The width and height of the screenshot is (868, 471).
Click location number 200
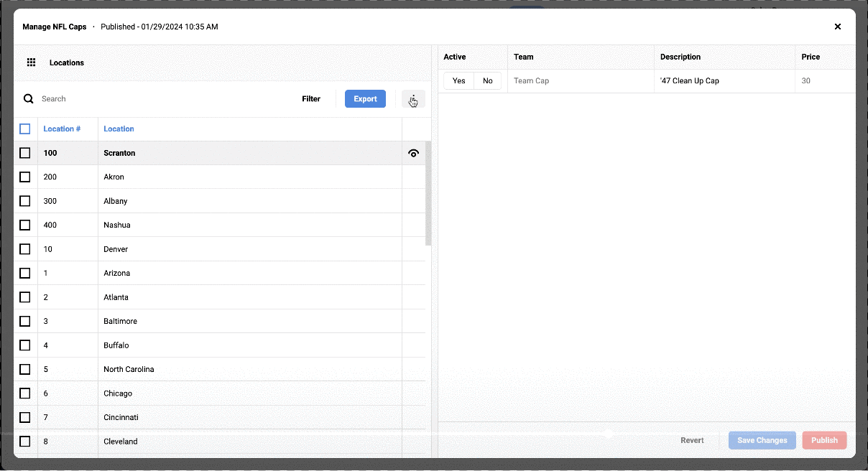click(x=50, y=177)
